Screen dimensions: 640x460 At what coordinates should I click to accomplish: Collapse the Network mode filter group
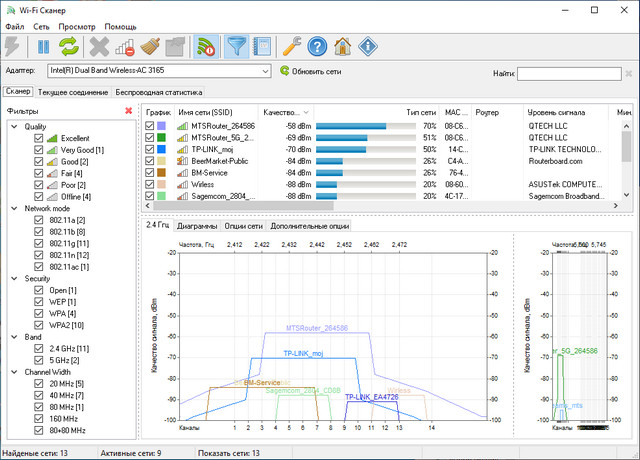point(14,208)
